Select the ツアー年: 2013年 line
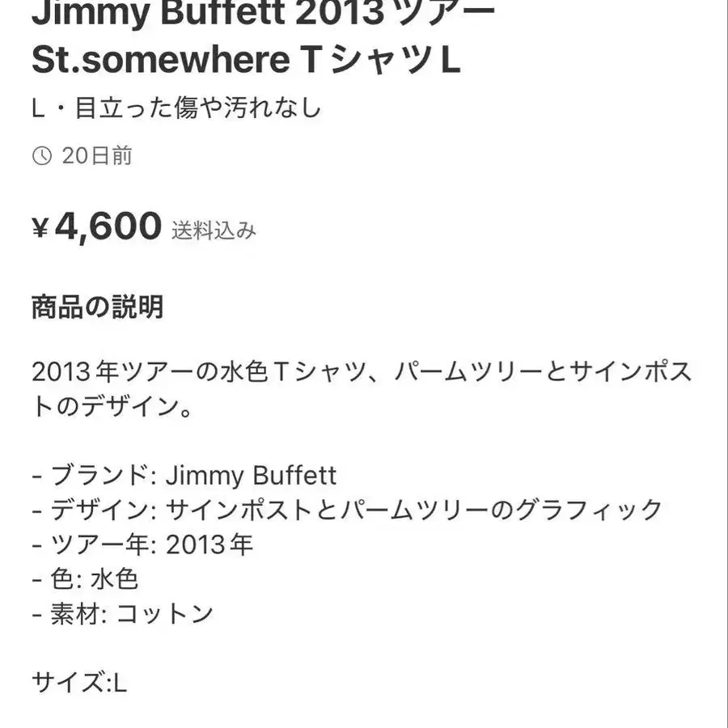Viewport: 728px width, 728px height. coord(142,544)
